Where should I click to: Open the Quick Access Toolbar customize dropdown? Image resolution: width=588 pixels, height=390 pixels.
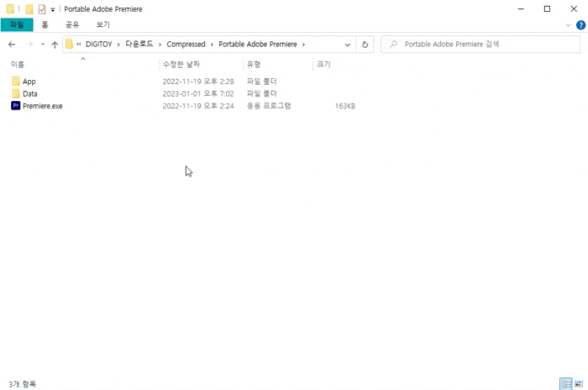click(x=52, y=9)
